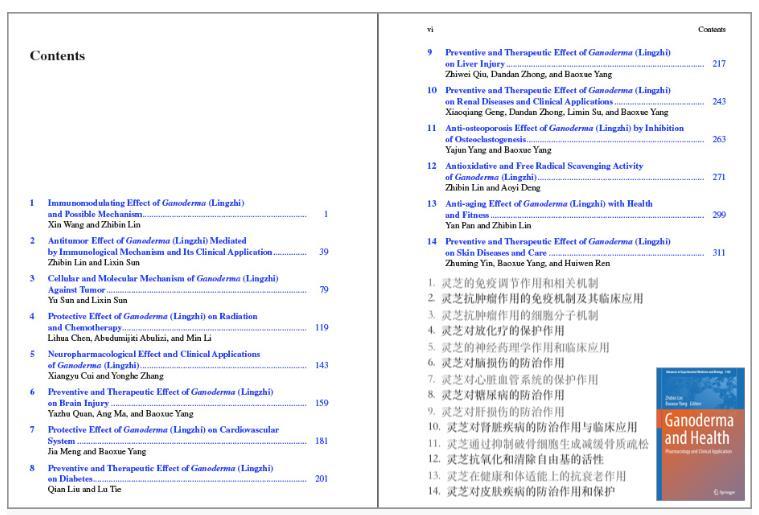This screenshot has width=759, height=515.
Task: Click authors 'Yazhu Quan, Ang Ma, and Baoxue Yang'
Action: point(121,413)
